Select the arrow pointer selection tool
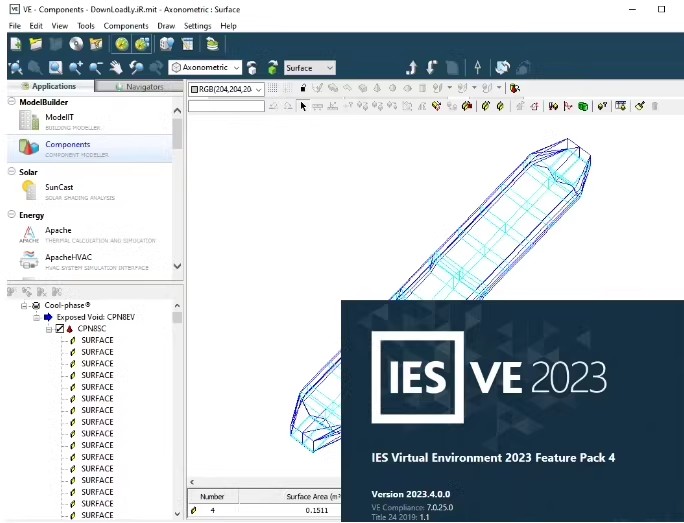The width and height of the screenshot is (684, 523). coord(303,106)
